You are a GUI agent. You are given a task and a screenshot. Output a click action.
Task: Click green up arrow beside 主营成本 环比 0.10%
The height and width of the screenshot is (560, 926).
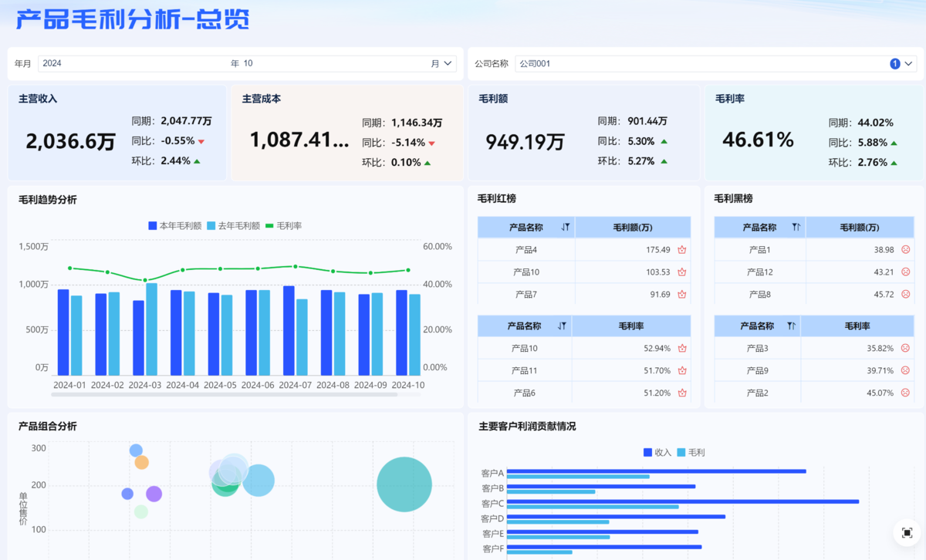point(428,163)
